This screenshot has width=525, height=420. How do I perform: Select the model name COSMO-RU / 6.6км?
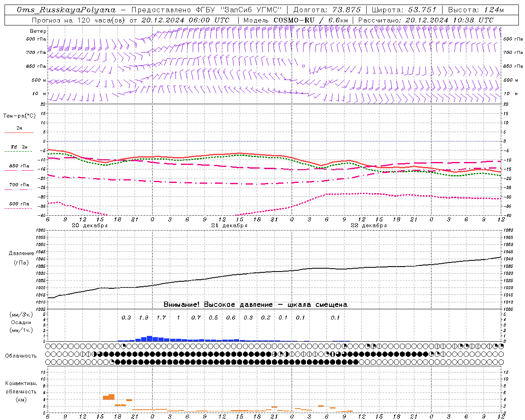pos(311,20)
